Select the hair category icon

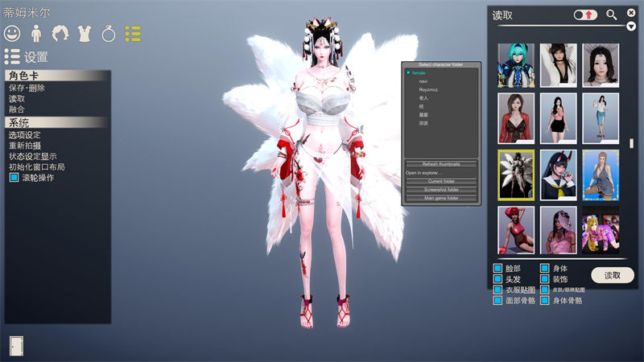(60, 34)
